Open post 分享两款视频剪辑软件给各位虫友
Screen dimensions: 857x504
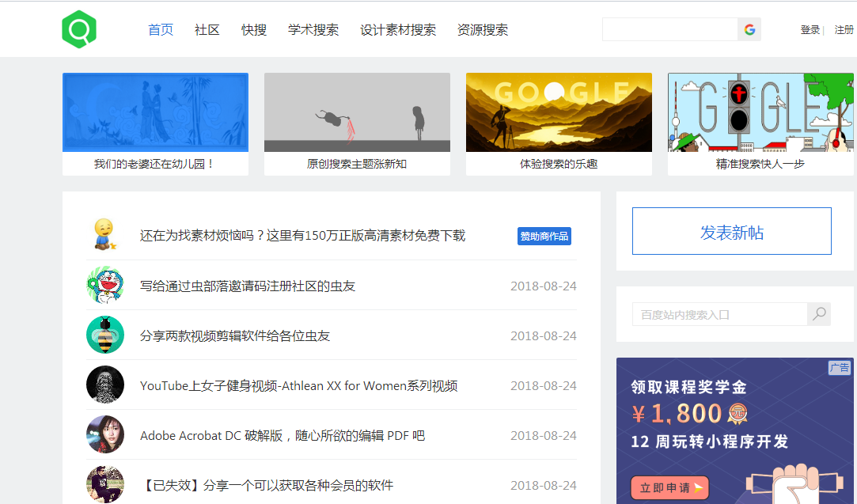point(235,335)
